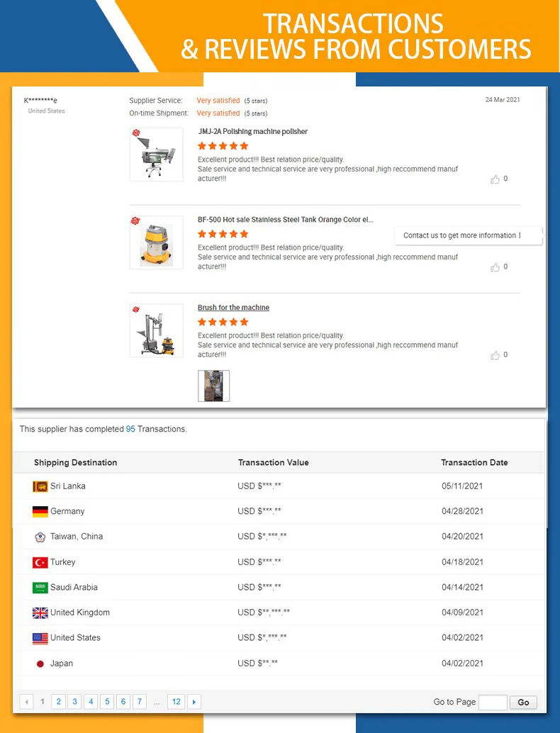Viewport: 560px width, 733px height.
Task: Click the Shipping Destination column header
Action: (x=75, y=462)
